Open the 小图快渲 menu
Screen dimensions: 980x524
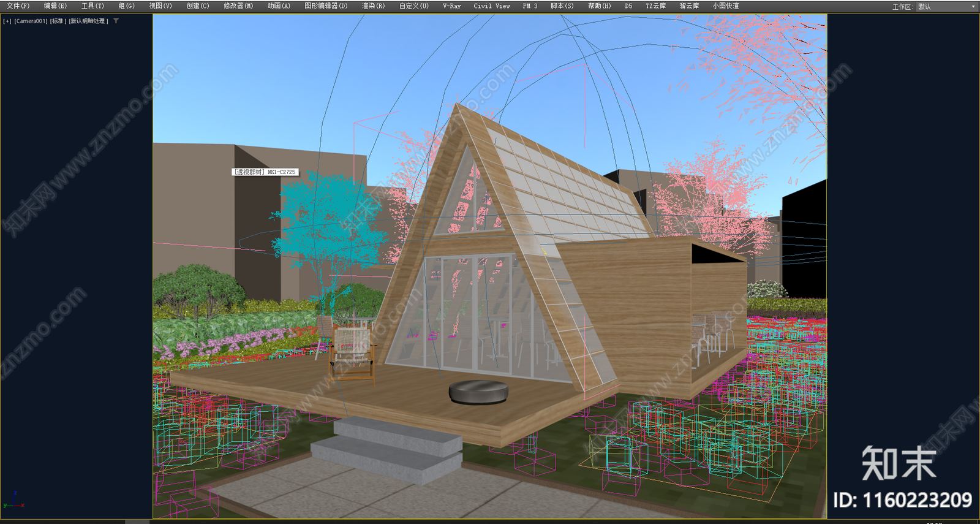(x=725, y=6)
